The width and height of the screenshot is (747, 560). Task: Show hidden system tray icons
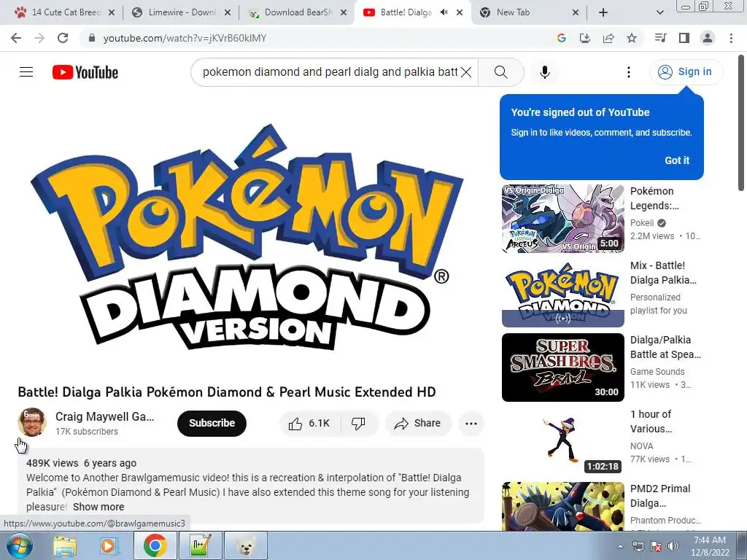[x=620, y=546]
